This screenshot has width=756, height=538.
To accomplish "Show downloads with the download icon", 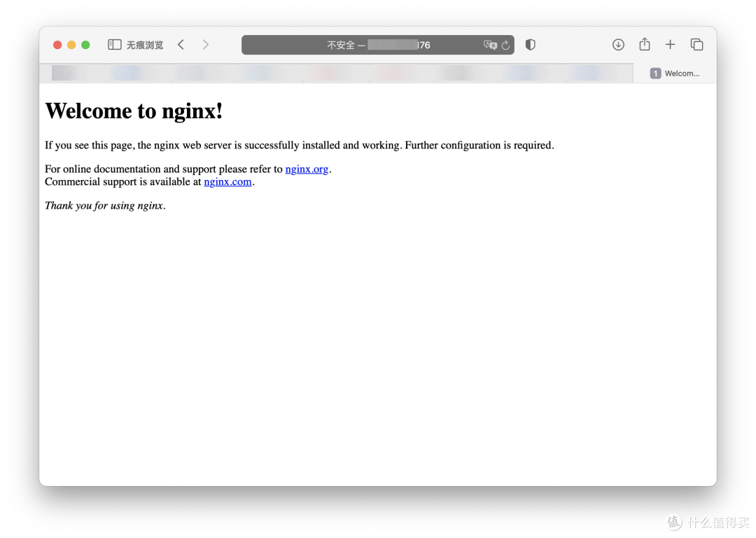I will [618, 45].
